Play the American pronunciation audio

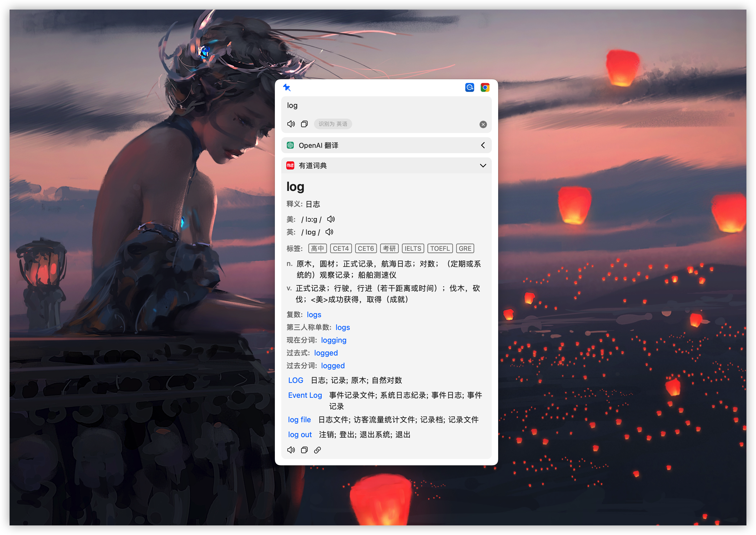pyautogui.click(x=331, y=219)
